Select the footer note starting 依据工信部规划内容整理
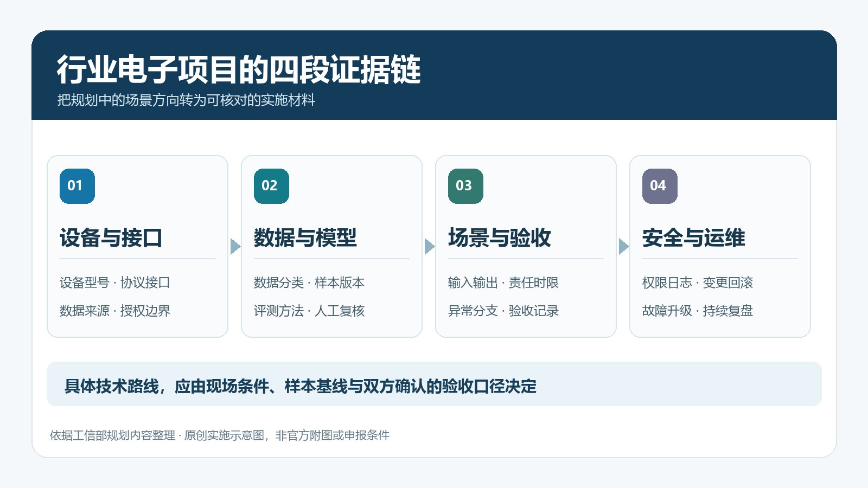868x488 pixels. pyautogui.click(x=220, y=435)
